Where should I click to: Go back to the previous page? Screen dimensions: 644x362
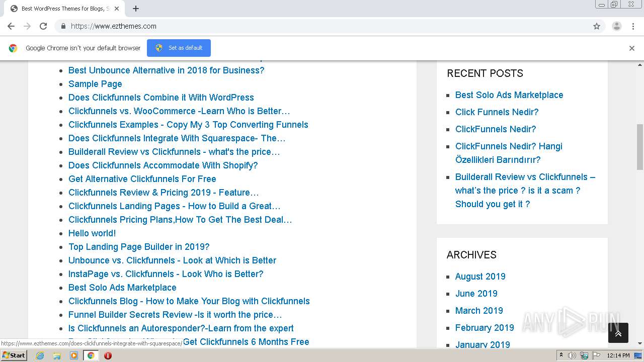11,26
